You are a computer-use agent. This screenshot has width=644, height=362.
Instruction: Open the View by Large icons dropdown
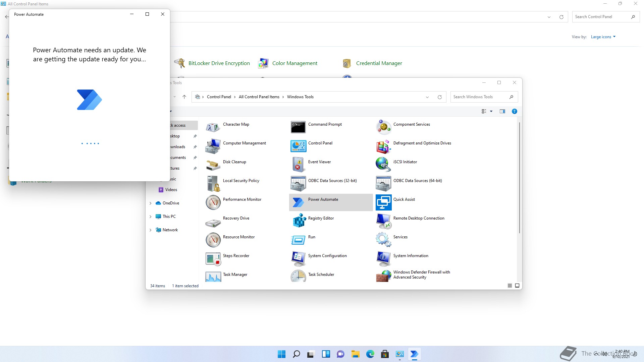(603, 37)
